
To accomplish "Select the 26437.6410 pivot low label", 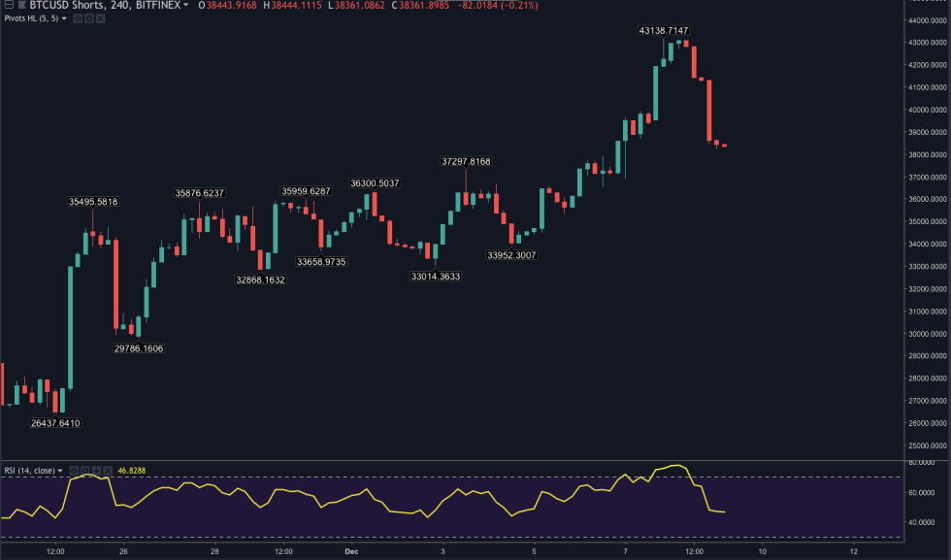I will tap(55, 423).
